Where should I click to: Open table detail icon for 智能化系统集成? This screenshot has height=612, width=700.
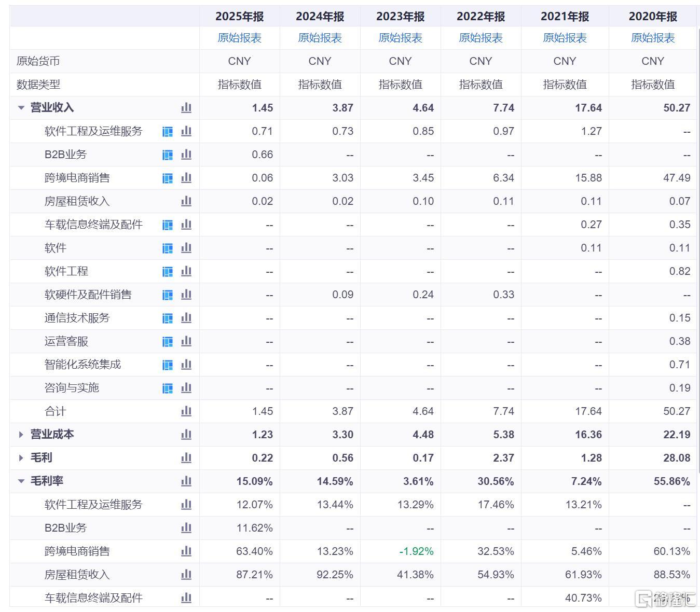pos(168,365)
